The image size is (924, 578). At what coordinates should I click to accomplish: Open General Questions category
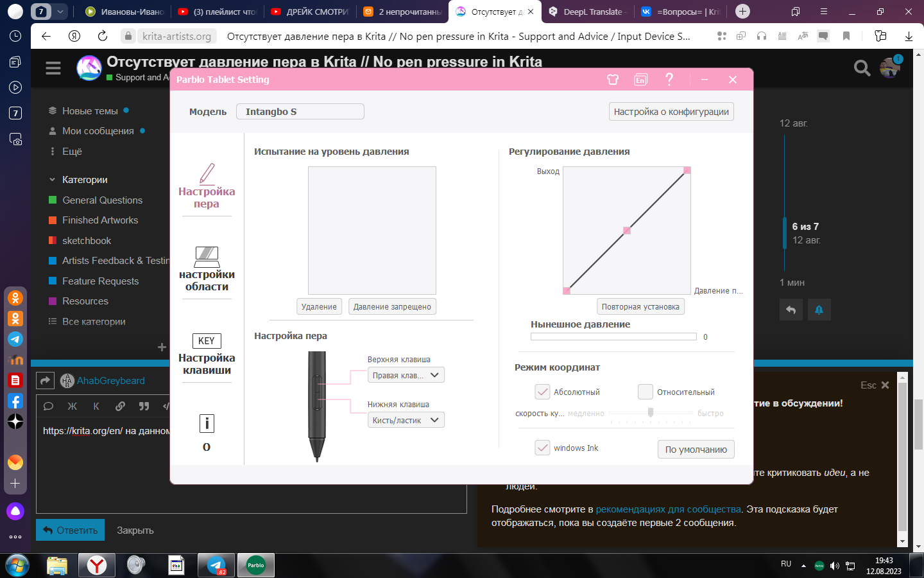coord(102,200)
